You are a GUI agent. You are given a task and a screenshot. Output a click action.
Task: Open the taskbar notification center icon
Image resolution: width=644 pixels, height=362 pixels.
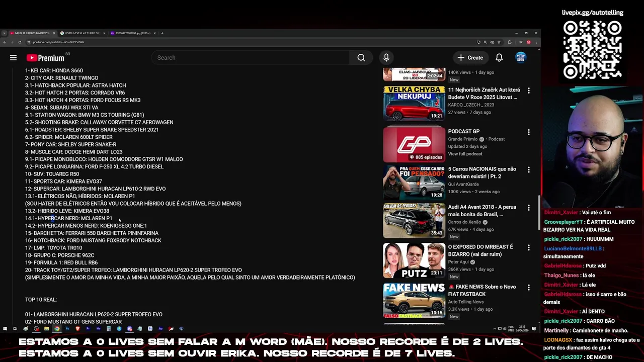[534, 329]
